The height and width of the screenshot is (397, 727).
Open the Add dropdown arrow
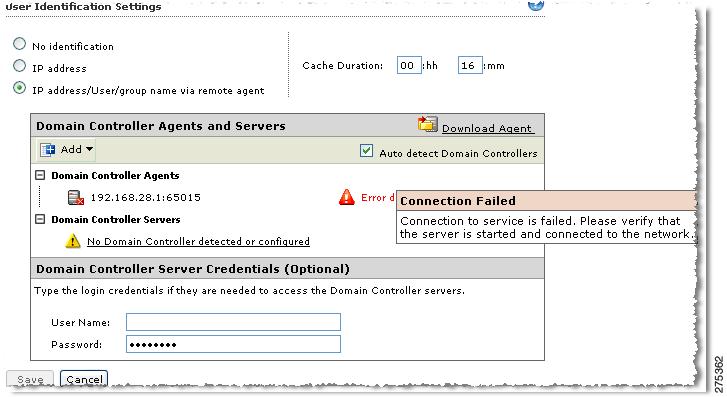click(89, 149)
